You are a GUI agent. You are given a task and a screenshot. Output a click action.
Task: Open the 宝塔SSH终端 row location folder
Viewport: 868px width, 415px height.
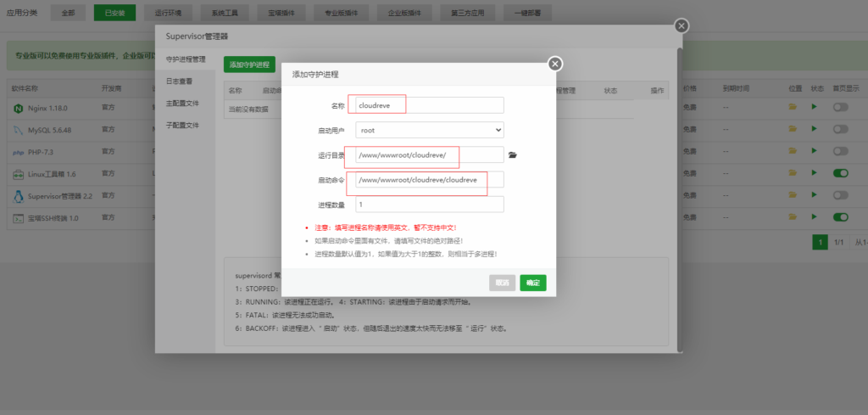click(793, 216)
